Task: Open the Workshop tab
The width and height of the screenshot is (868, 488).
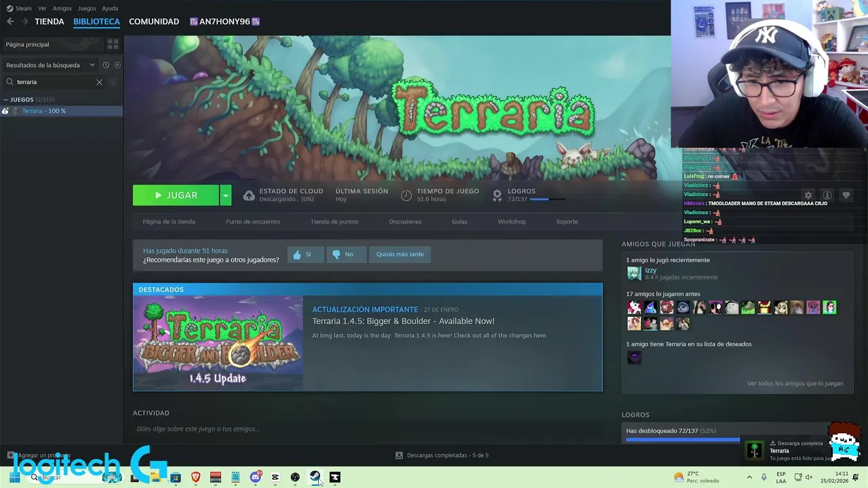Action: (x=512, y=222)
